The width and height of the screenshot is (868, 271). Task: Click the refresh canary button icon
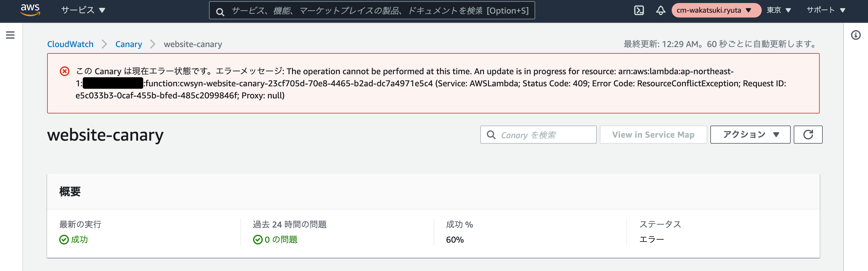click(808, 135)
